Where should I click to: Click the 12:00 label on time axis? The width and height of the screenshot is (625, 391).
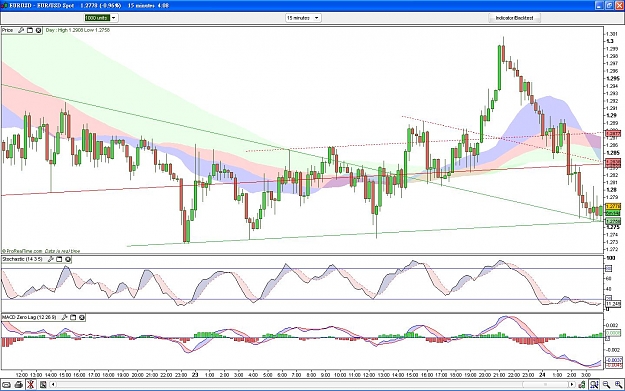click(x=22, y=375)
